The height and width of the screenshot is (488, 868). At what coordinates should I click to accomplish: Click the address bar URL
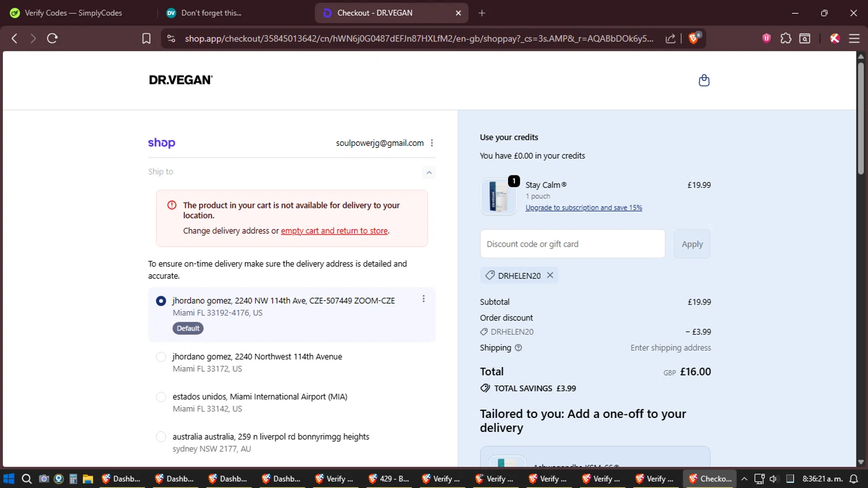click(x=419, y=38)
